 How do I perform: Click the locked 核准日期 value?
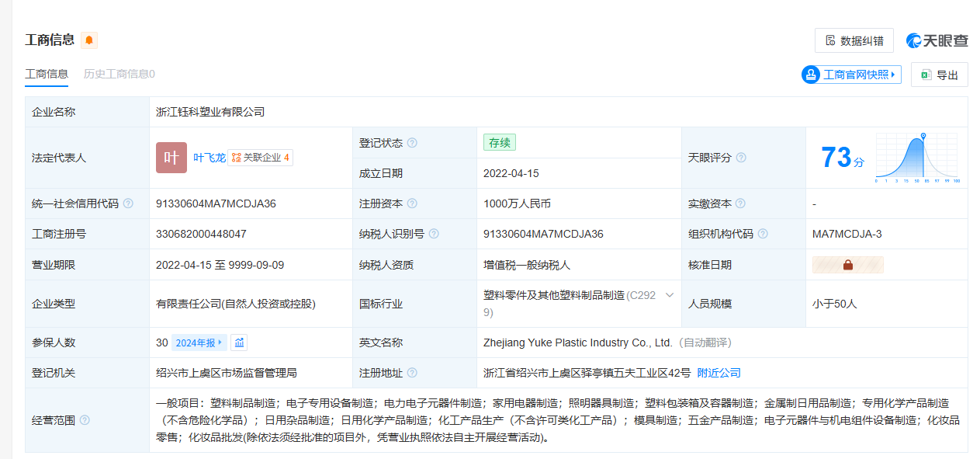[847, 265]
